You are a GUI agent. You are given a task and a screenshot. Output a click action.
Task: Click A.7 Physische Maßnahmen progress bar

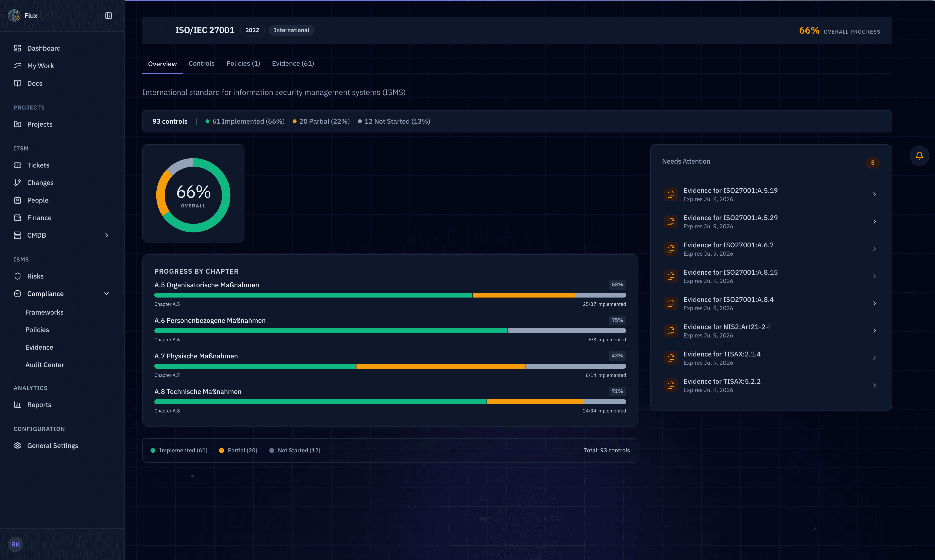390,366
